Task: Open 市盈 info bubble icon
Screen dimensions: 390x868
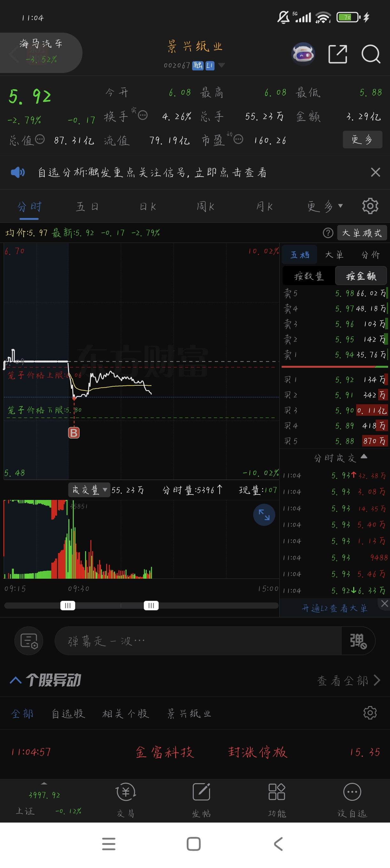Action: [x=238, y=139]
